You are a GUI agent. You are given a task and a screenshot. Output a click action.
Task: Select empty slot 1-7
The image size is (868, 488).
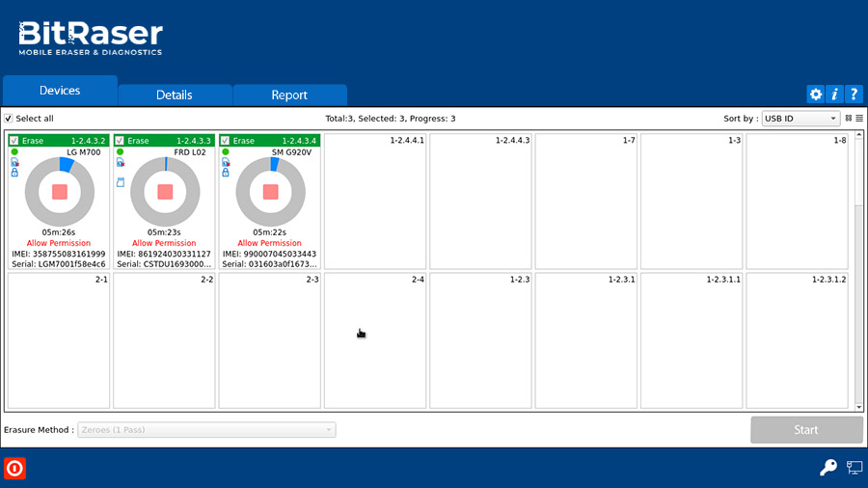point(586,202)
